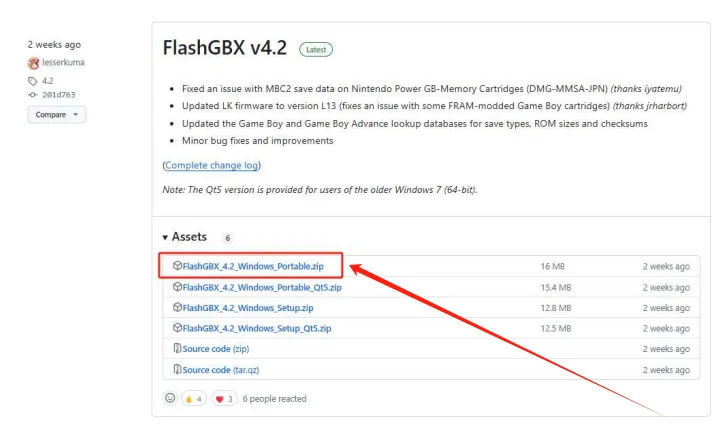Open the Compare dropdown
The width and height of the screenshot is (722, 428).
pos(56,115)
